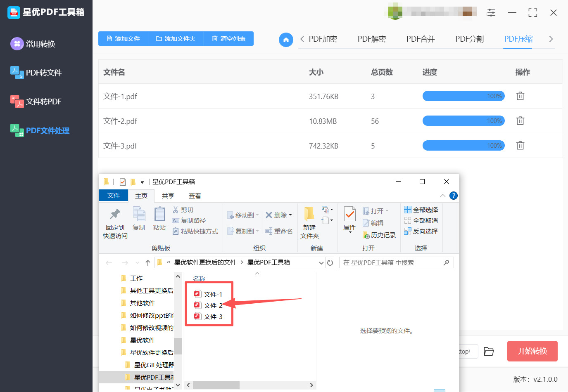Open the 查看 ribbon tab in Explorer

coord(195,196)
